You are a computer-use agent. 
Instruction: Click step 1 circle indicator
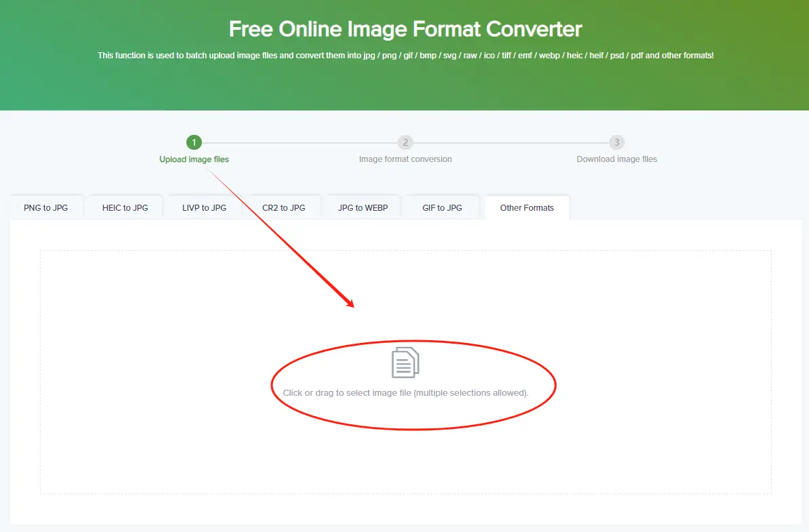[194, 142]
